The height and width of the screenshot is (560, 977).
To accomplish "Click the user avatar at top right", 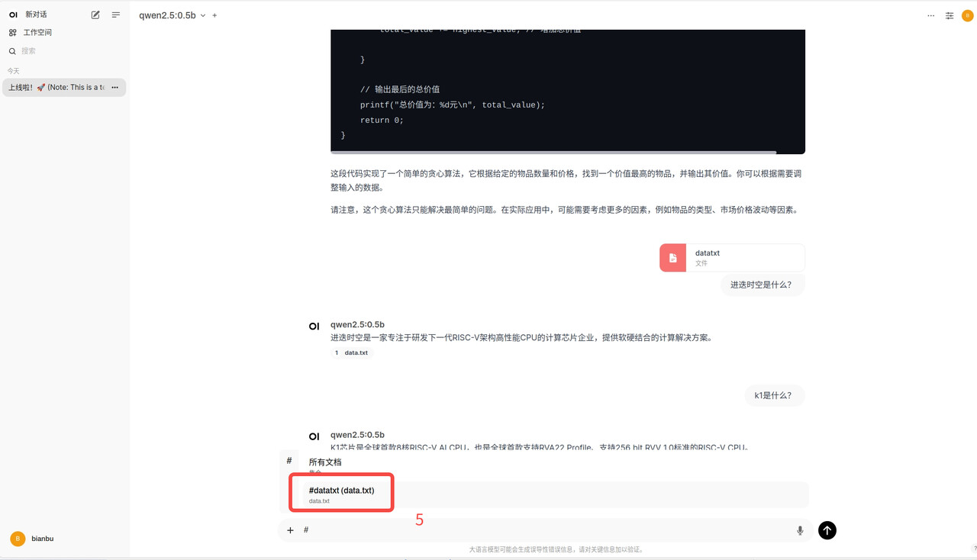I will click(x=967, y=15).
